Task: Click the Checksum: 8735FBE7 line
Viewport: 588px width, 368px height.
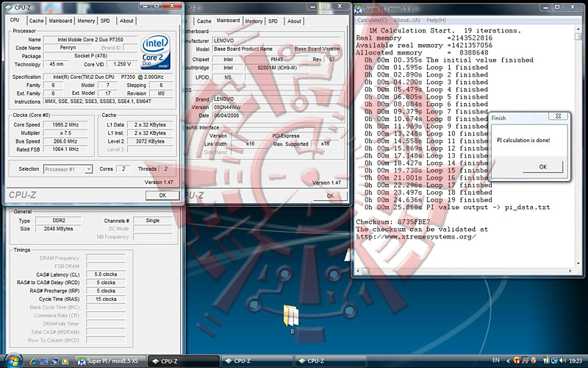Action: point(393,222)
